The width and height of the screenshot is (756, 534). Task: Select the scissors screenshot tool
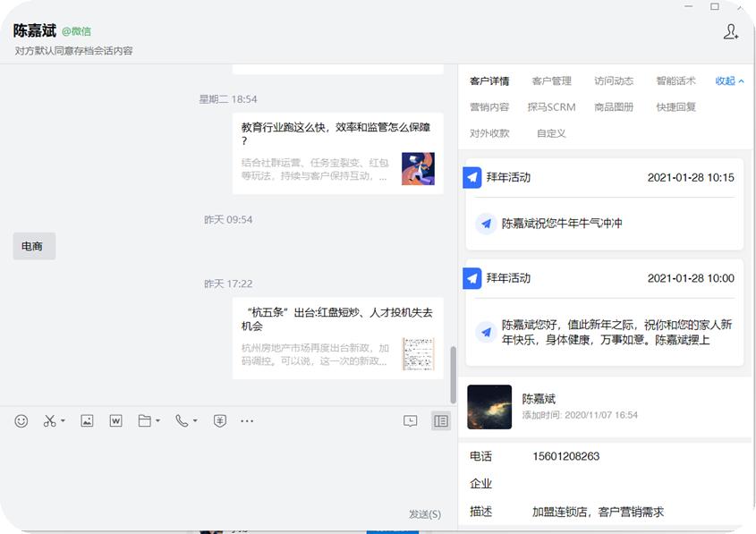pos(49,421)
